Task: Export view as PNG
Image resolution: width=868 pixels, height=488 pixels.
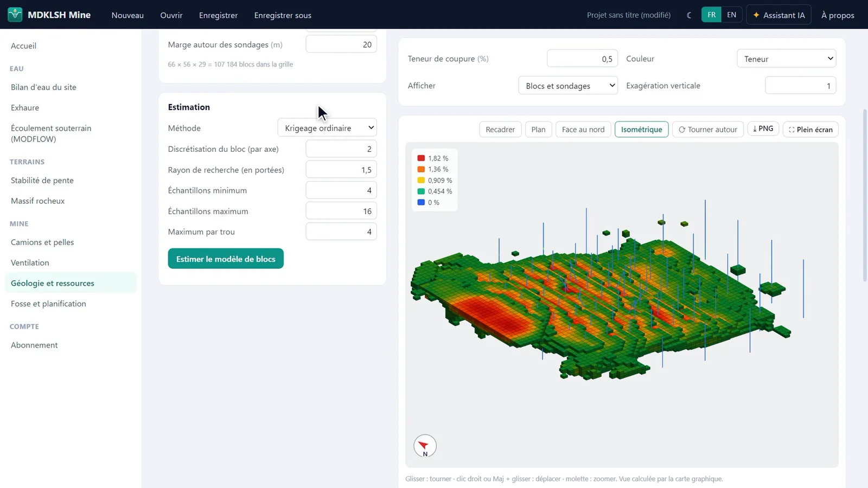Action: click(763, 129)
